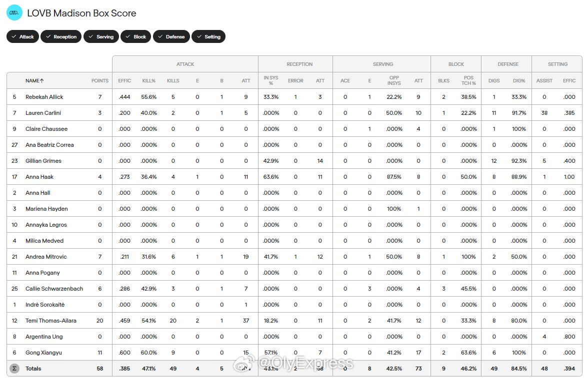The image size is (588, 378).
Task: Select player Annayka Legros
Action: click(46, 225)
